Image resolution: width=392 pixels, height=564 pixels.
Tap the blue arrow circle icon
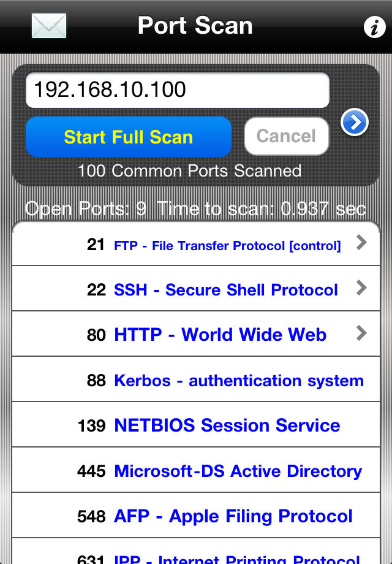click(354, 122)
